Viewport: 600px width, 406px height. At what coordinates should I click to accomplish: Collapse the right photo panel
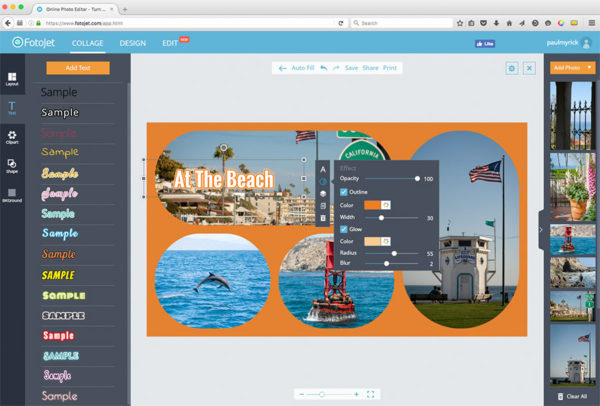[x=541, y=230]
